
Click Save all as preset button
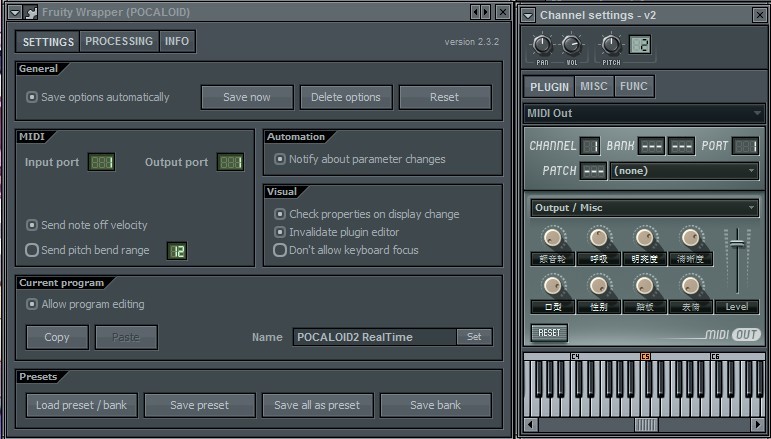coord(317,405)
